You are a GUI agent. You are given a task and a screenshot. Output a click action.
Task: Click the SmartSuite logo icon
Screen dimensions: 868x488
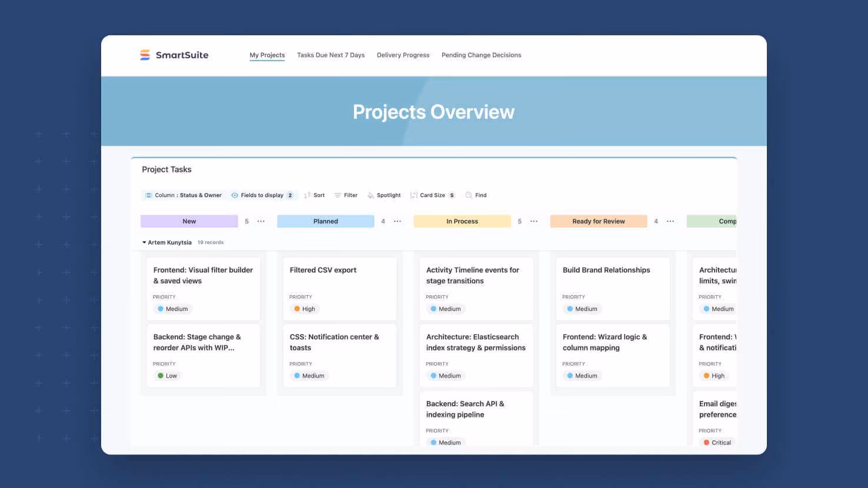pos(145,55)
